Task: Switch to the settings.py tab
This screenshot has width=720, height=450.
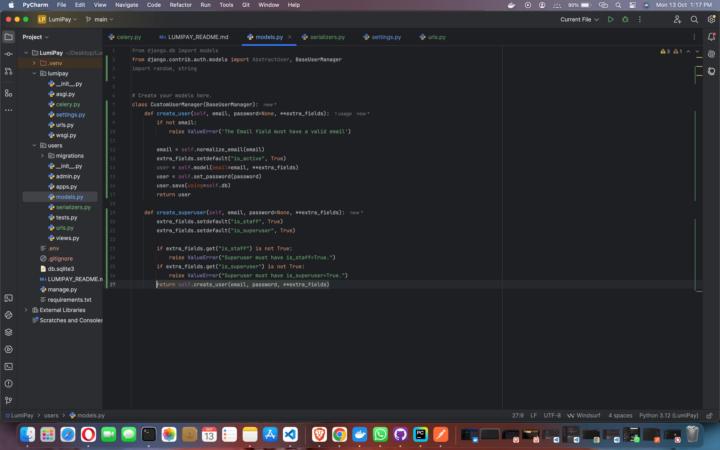Action: tap(382, 37)
